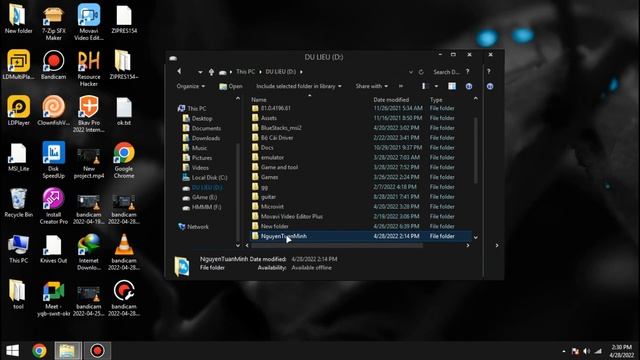
Task: Click the file list horizontal scrollbar
Action: click(x=337, y=245)
